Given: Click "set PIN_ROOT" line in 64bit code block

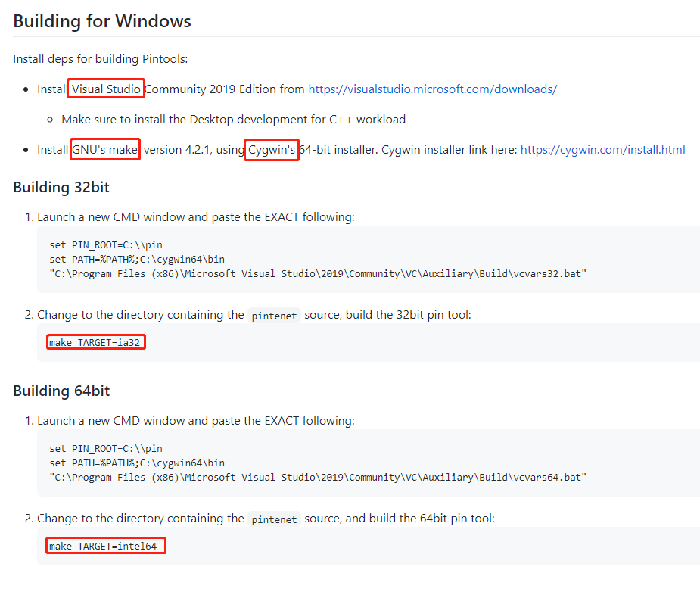Looking at the screenshot, I should pyautogui.click(x=106, y=449).
